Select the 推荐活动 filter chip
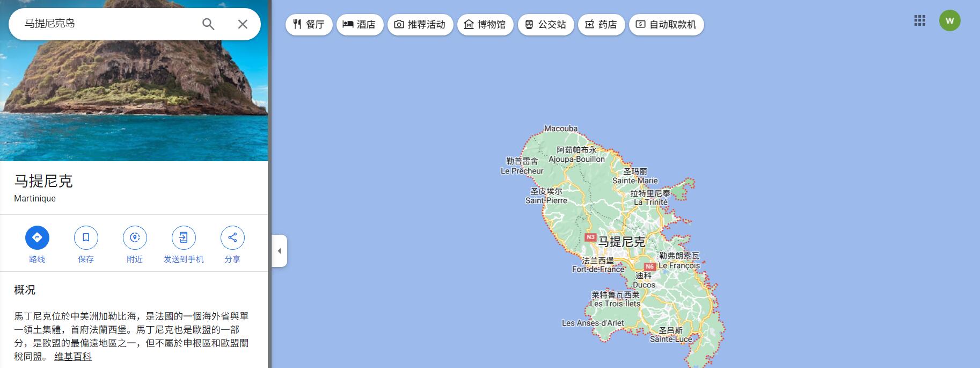The image size is (980, 368). click(420, 25)
